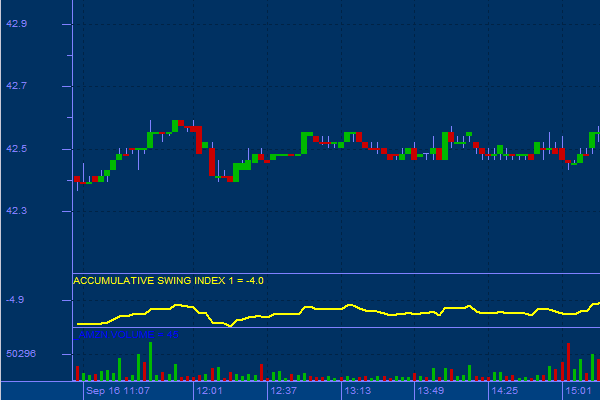Click the yellow accumulative swing index line
The width and height of the screenshot is (600, 400).
[337, 309]
